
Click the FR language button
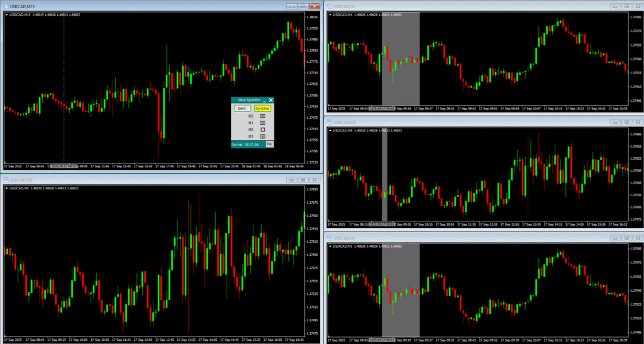(269, 144)
